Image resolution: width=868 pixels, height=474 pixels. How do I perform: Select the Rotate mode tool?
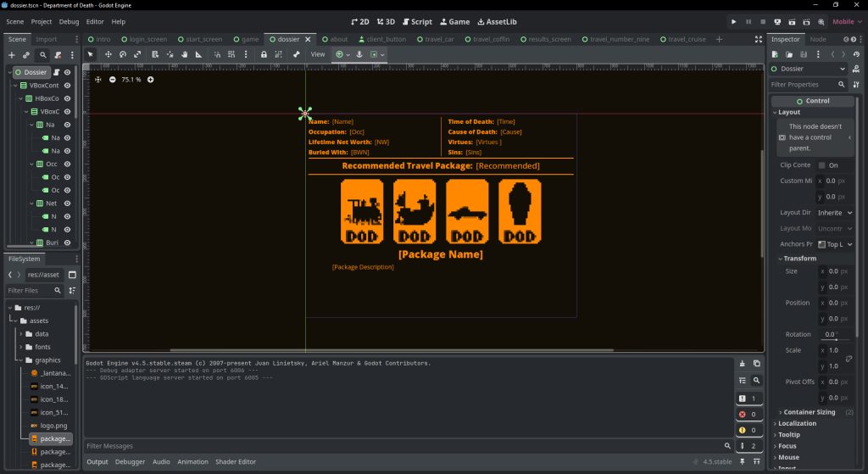pyautogui.click(x=123, y=54)
